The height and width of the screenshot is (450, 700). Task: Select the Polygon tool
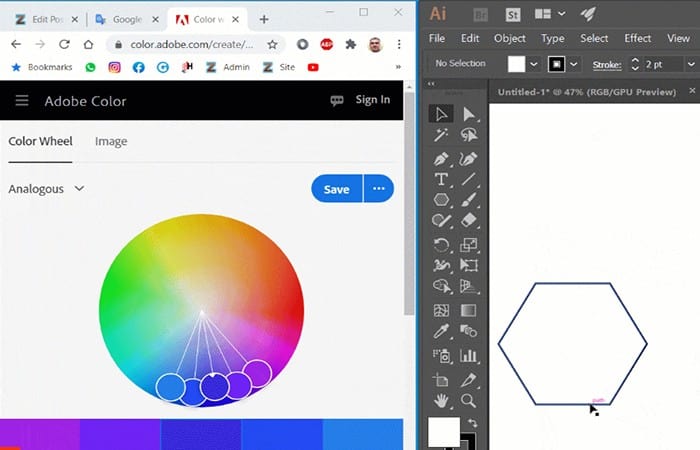(x=441, y=200)
